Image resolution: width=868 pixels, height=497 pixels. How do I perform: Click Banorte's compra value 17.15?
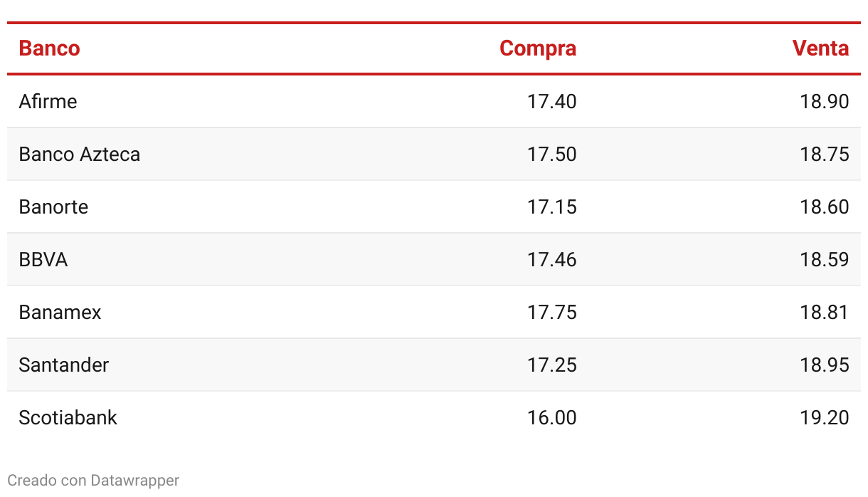(552, 206)
